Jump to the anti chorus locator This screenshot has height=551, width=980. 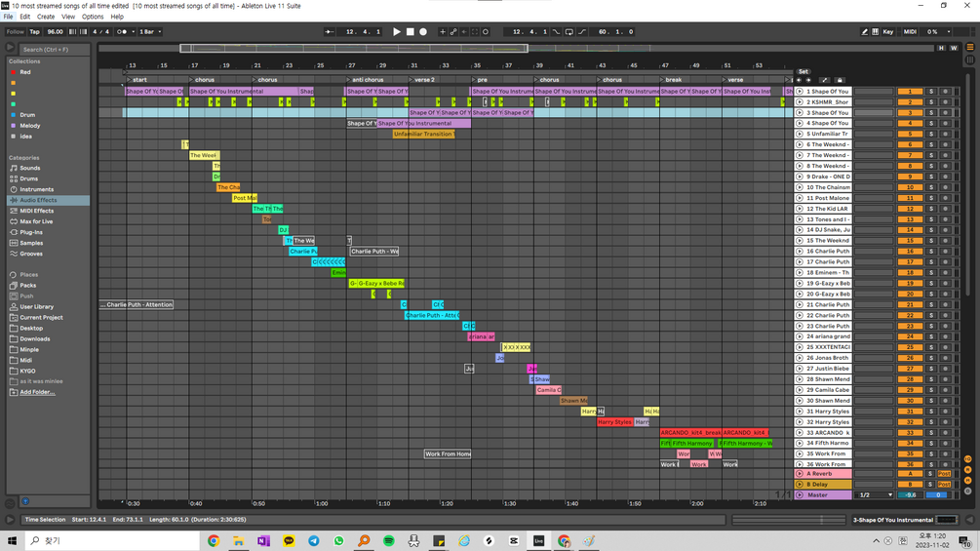[x=368, y=80]
